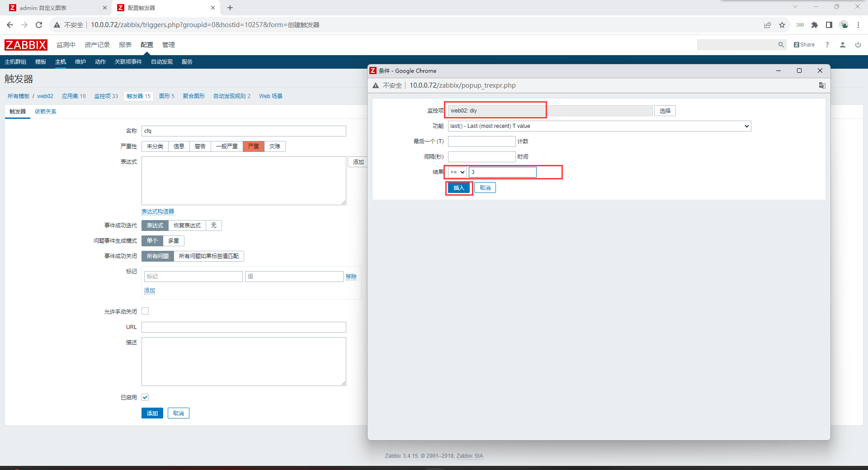Screen dimensions: 868x470
Task: Open the >= operator dropdown
Action: pyautogui.click(x=458, y=172)
